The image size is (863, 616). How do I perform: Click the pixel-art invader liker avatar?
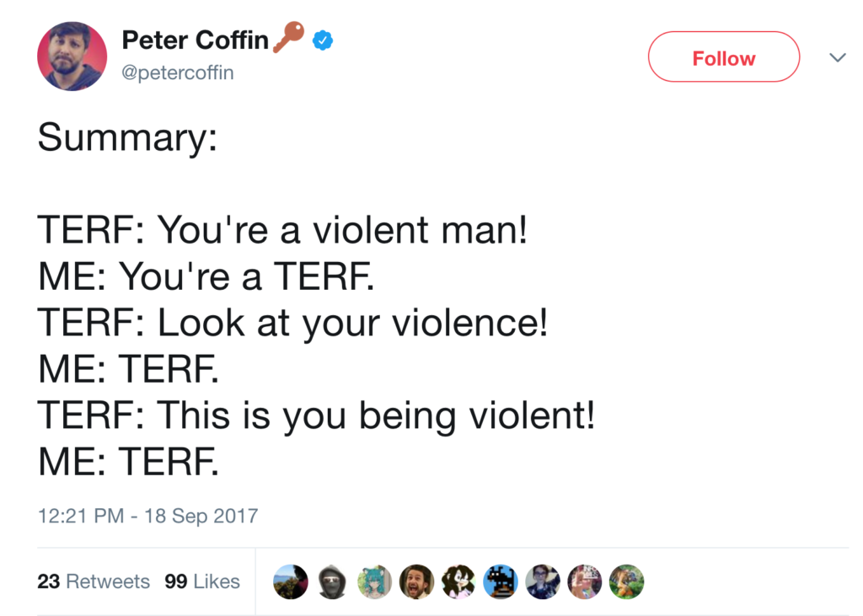point(501,581)
